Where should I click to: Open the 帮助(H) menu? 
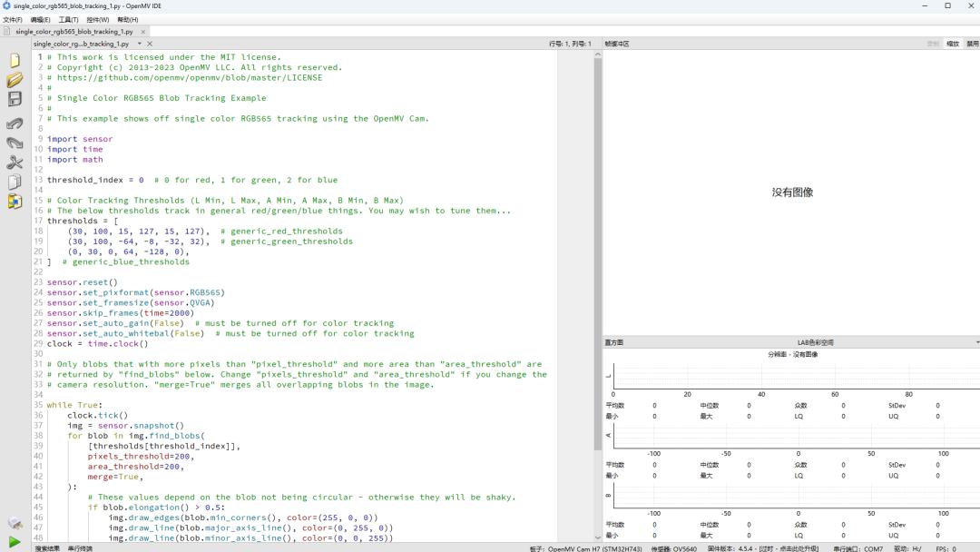coord(128,19)
